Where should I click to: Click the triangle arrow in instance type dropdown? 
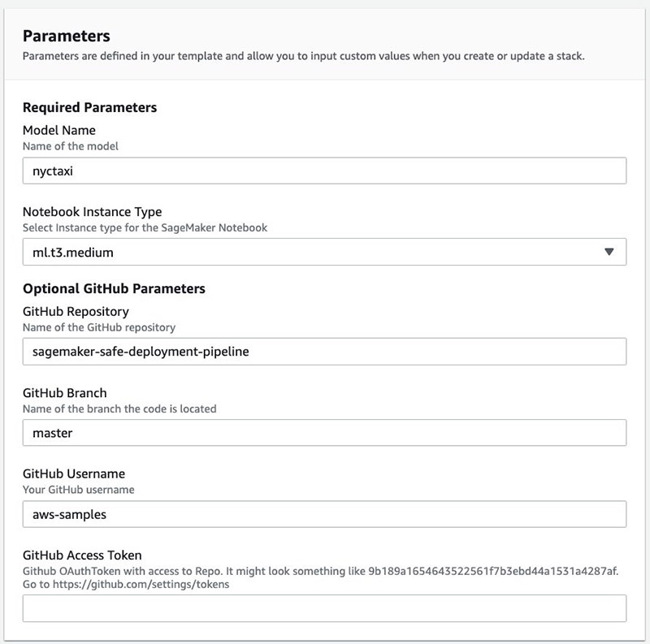click(609, 252)
